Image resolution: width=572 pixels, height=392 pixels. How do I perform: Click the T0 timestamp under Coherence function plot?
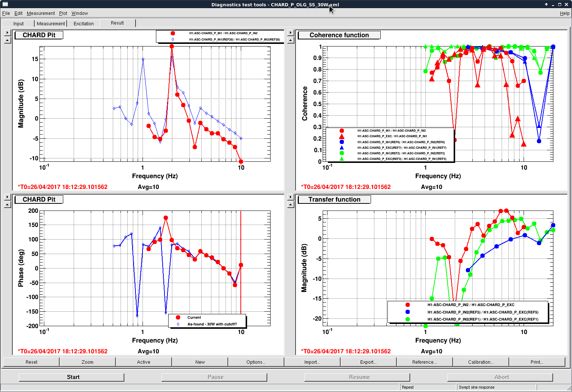click(x=346, y=187)
